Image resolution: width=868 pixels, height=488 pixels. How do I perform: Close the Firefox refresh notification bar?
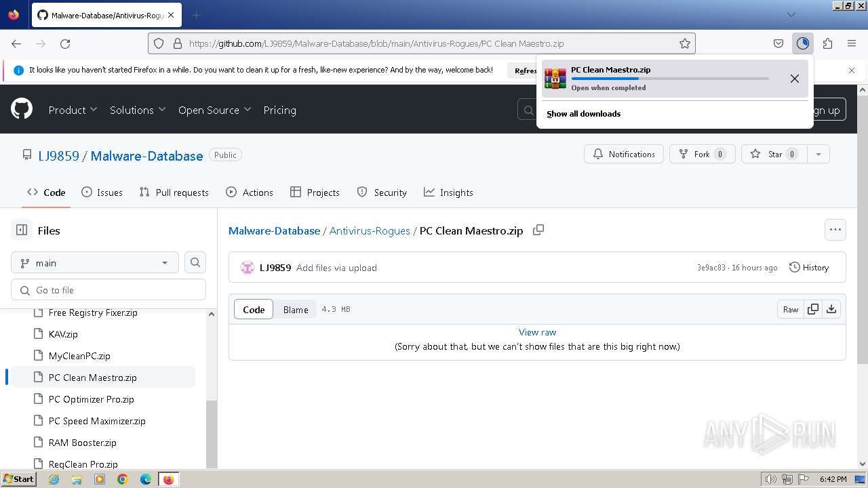point(852,70)
